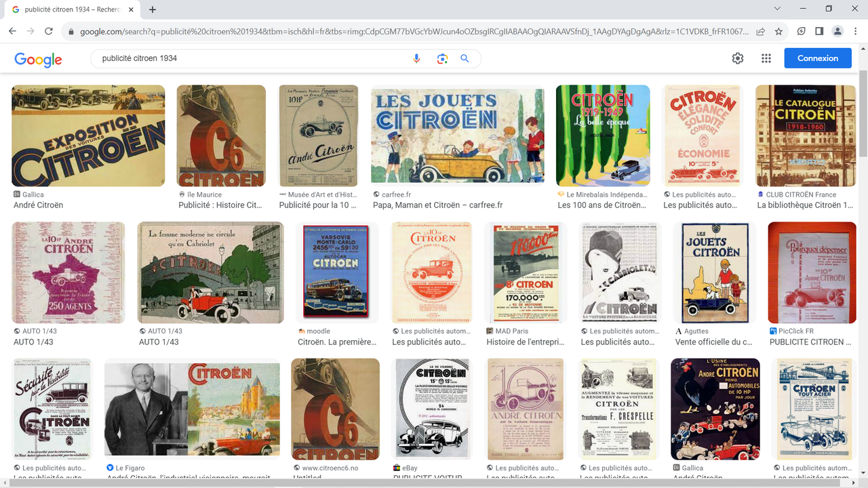The height and width of the screenshot is (488, 868).
Task: Open the 'Citroën 1919-1949 La belle époque' image
Action: pos(603,136)
